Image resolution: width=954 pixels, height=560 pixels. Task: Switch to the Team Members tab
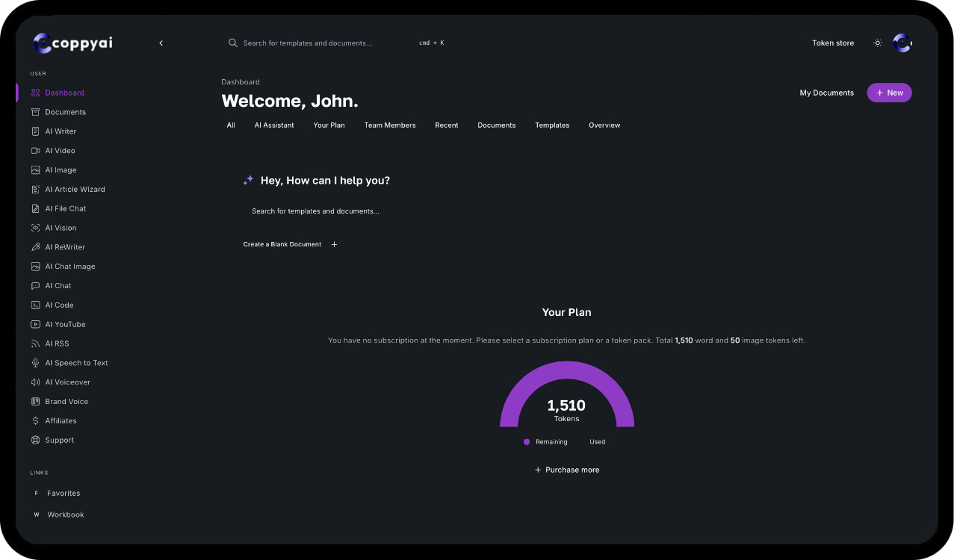tap(389, 125)
